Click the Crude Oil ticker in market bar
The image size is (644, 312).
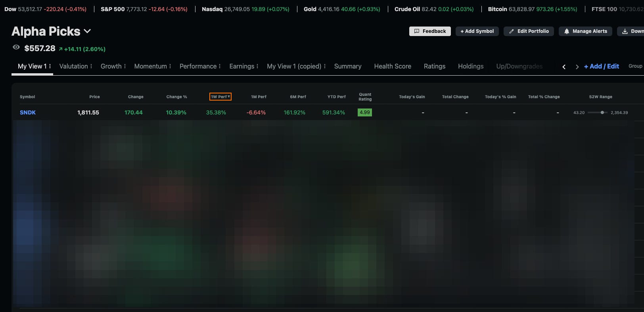tap(434, 9)
